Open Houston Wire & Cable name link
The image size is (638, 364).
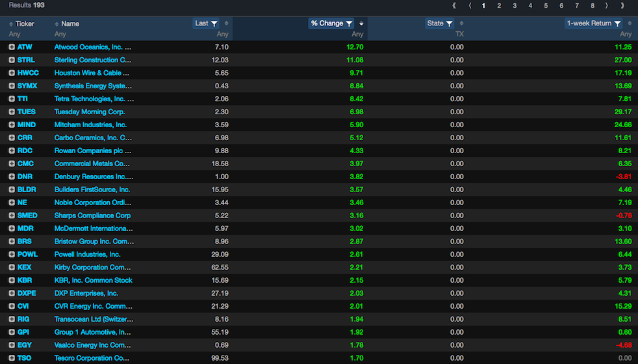[x=92, y=73]
